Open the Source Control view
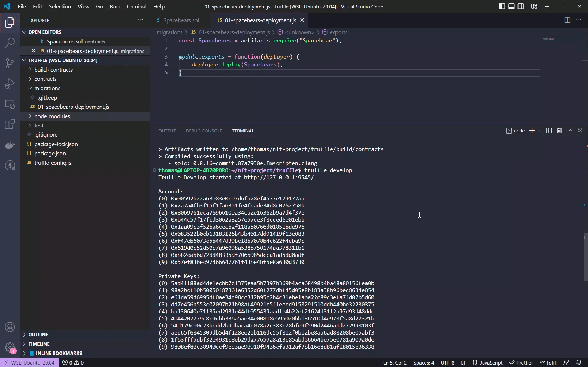Screen dimensions: 588x367 (x=10, y=64)
